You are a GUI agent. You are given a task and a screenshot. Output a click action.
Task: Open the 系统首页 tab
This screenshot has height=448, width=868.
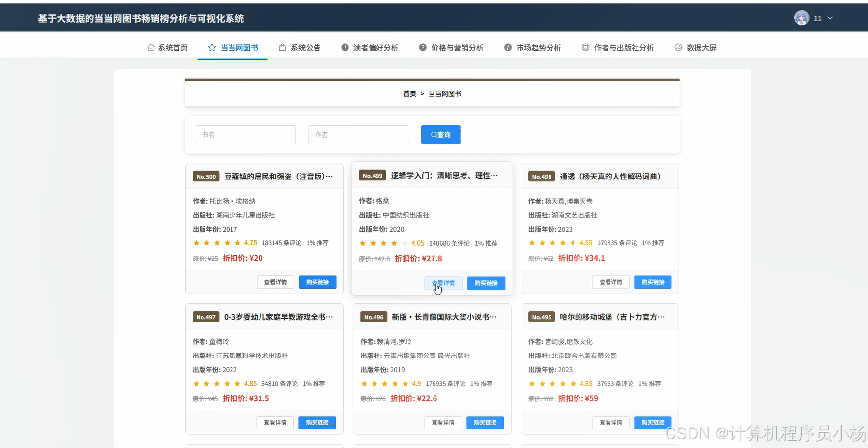(168, 47)
